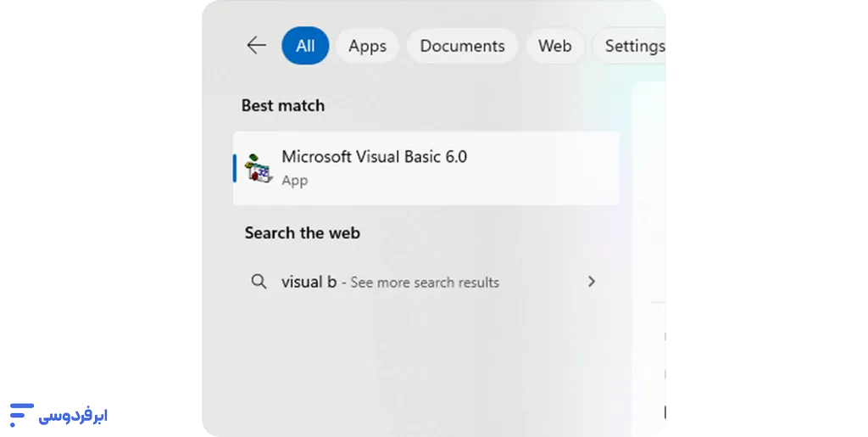Screen dimensions: 868x437
Task: Click the Best match heading
Action: click(283, 105)
